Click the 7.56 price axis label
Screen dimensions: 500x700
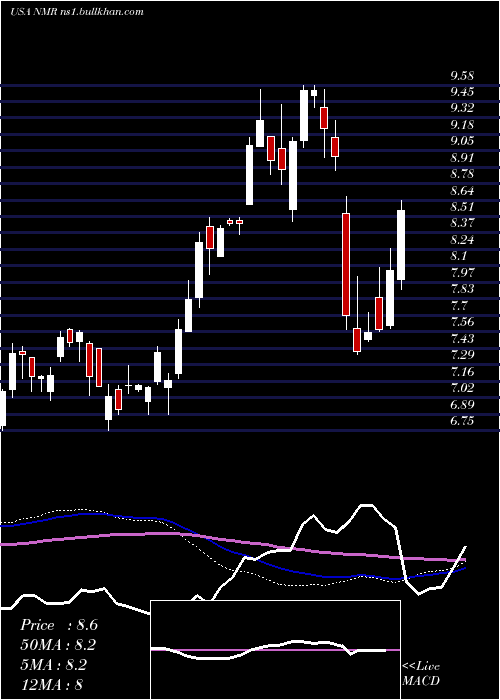coord(462,322)
